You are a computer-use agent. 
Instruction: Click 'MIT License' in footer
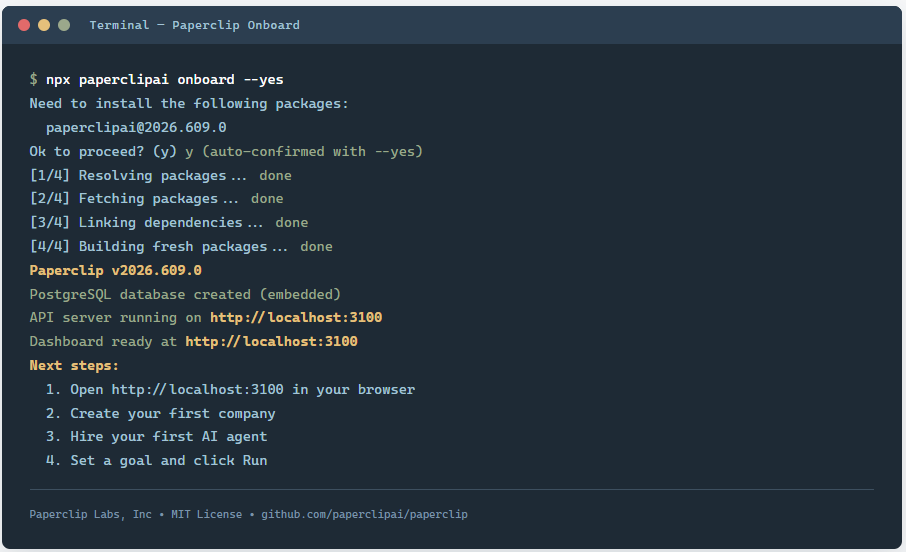tap(206, 514)
